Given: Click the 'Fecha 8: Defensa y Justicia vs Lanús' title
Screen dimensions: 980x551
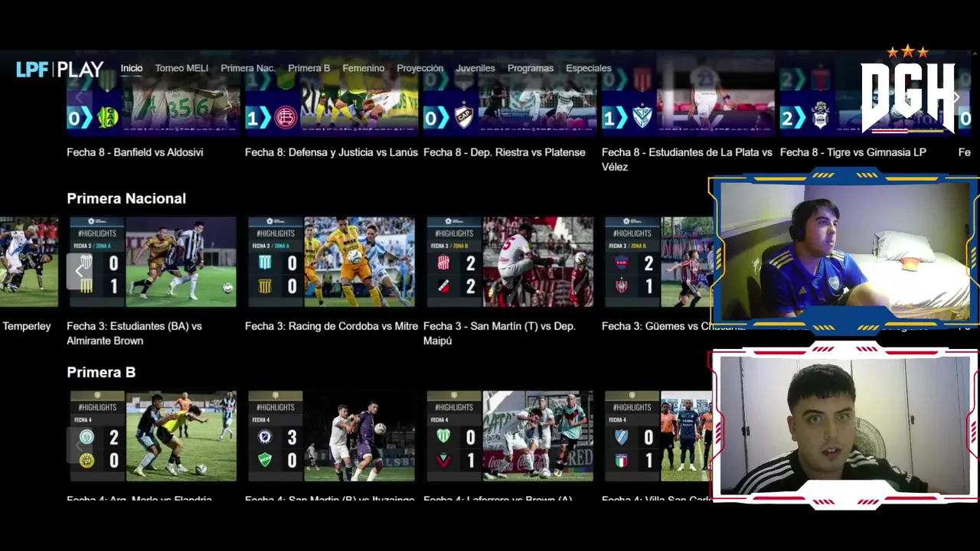Looking at the screenshot, I should pos(332,152).
